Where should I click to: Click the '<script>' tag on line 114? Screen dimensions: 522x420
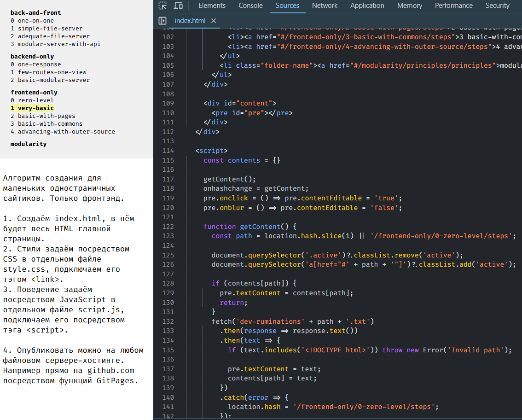[x=211, y=151]
